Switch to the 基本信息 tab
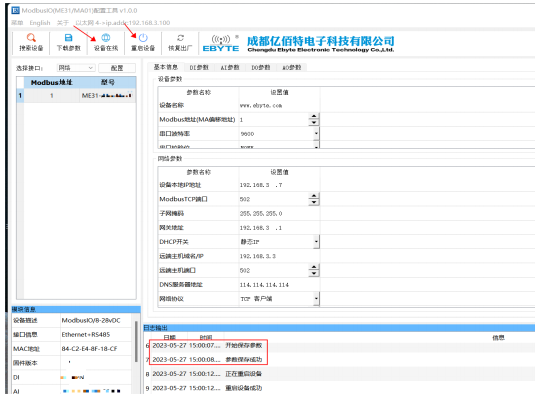The width and height of the screenshot is (540, 398). [166, 67]
